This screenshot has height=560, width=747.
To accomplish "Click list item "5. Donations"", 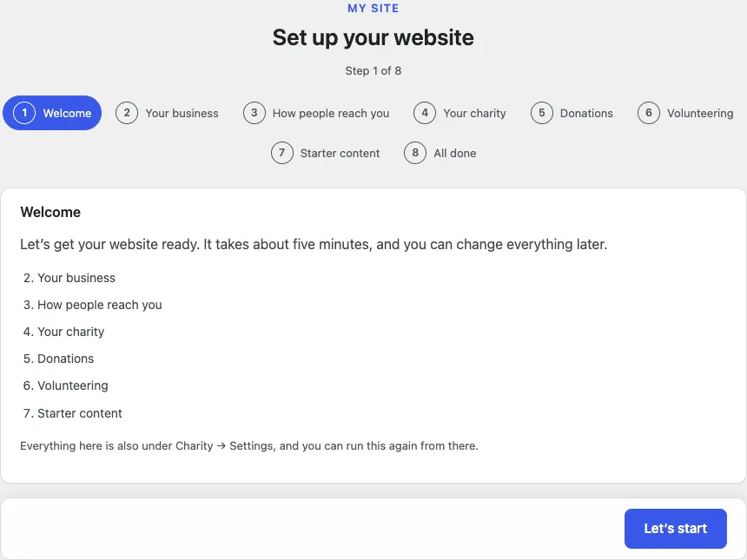I will click(58, 359).
